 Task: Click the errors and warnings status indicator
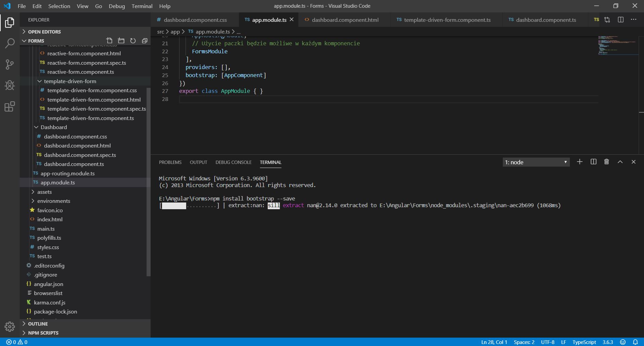(x=17, y=342)
